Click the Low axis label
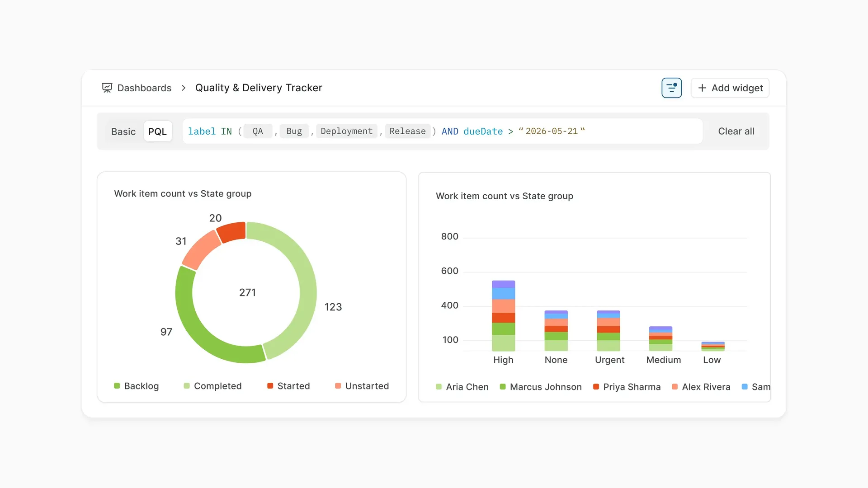The height and width of the screenshot is (488, 868). click(712, 360)
